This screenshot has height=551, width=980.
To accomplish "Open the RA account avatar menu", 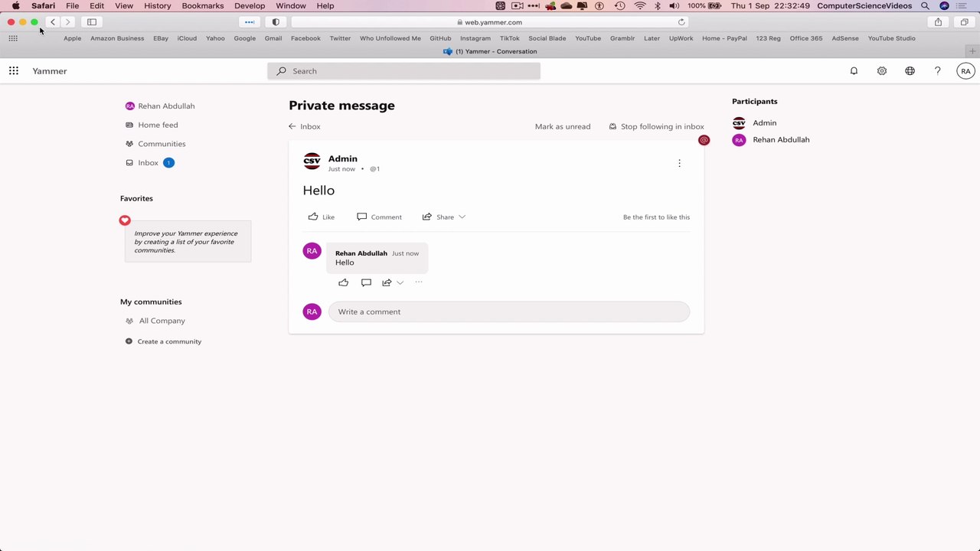I will [x=965, y=71].
